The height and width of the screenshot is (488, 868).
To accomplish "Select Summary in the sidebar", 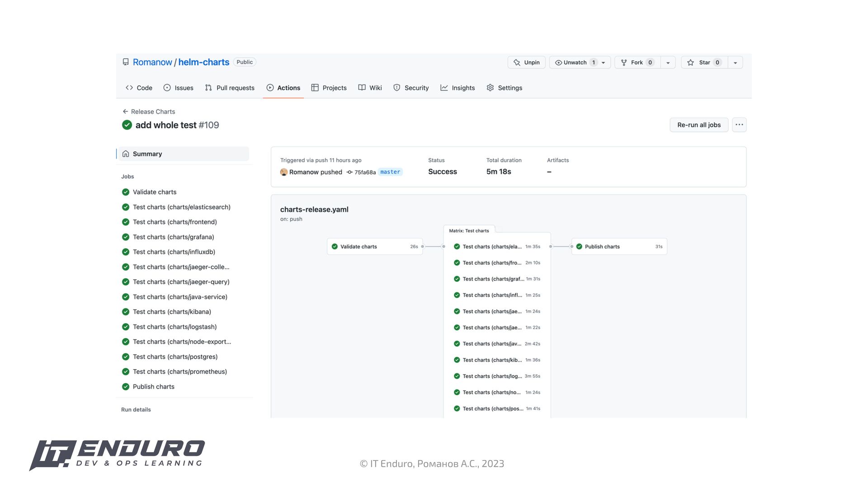I will coord(183,154).
